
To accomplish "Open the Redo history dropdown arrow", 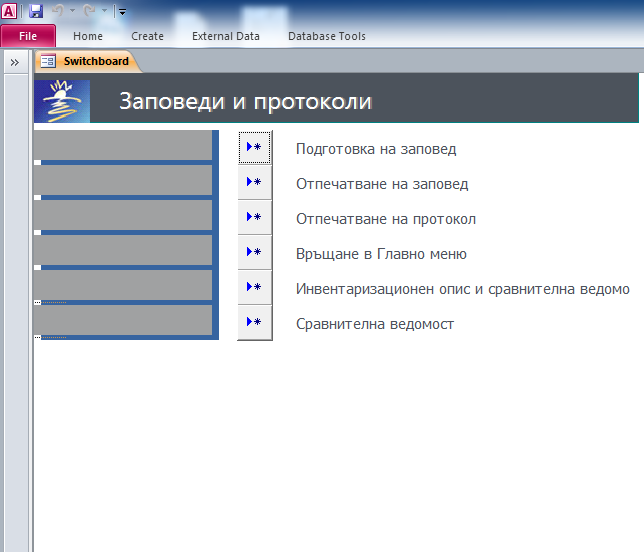I will pos(104,11).
